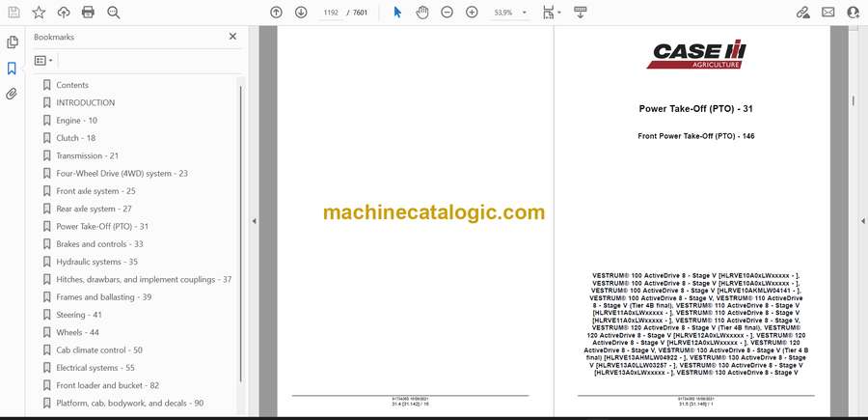Toggle the Bookmarks panel icon in sidebar

[x=12, y=69]
